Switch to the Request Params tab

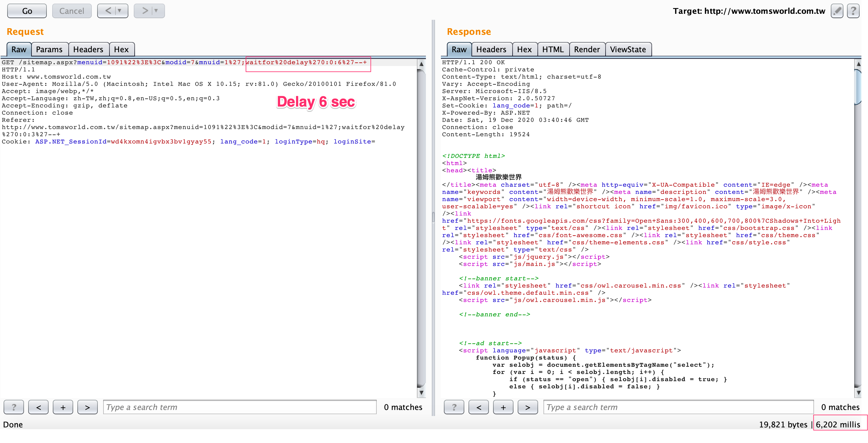point(49,49)
